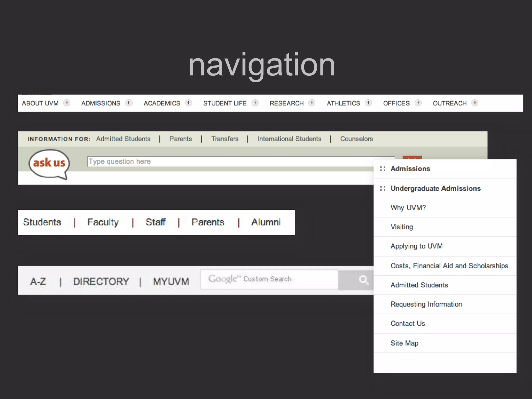Open the DIRECTORY link

click(101, 282)
